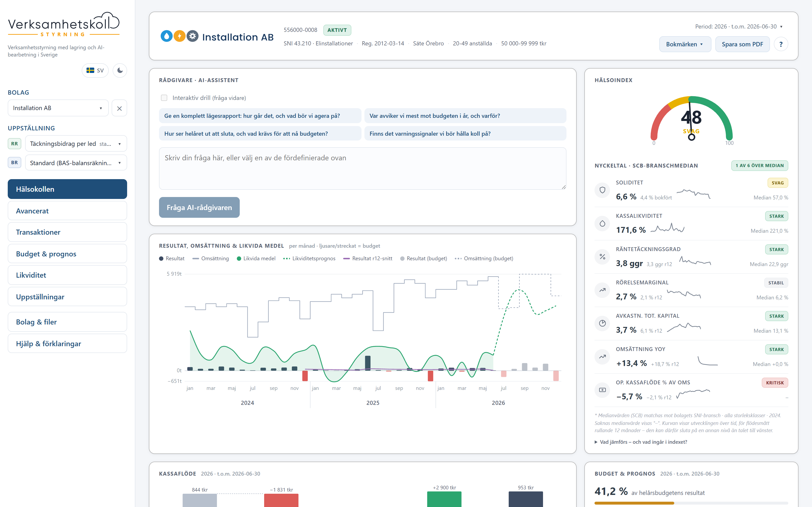This screenshot has width=812, height=507.
Task: Click the Fråga AI-rådgivaren button
Action: point(199,208)
